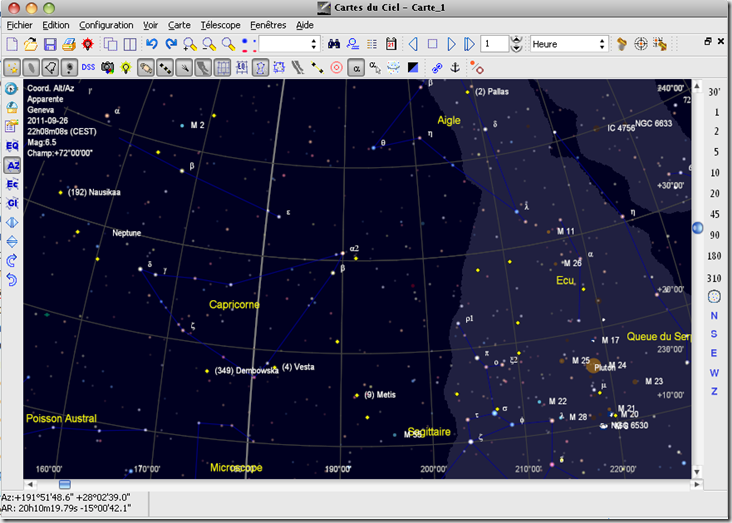Open the object list icon
The image size is (732, 523).
coord(372,44)
